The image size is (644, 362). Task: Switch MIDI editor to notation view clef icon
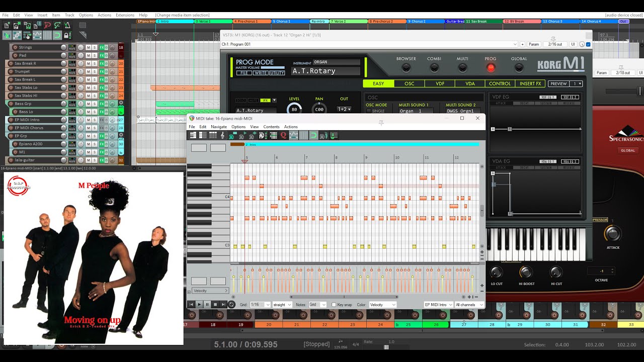[x=222, y=135]
